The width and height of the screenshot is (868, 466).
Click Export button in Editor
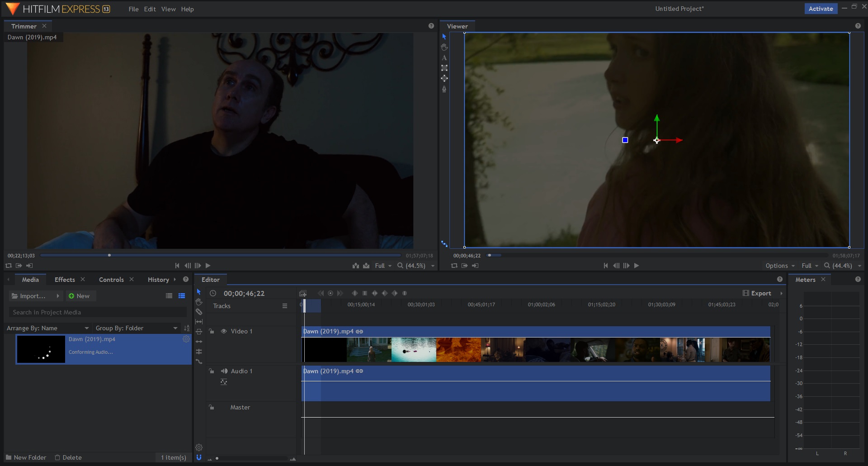pos(757,293)
